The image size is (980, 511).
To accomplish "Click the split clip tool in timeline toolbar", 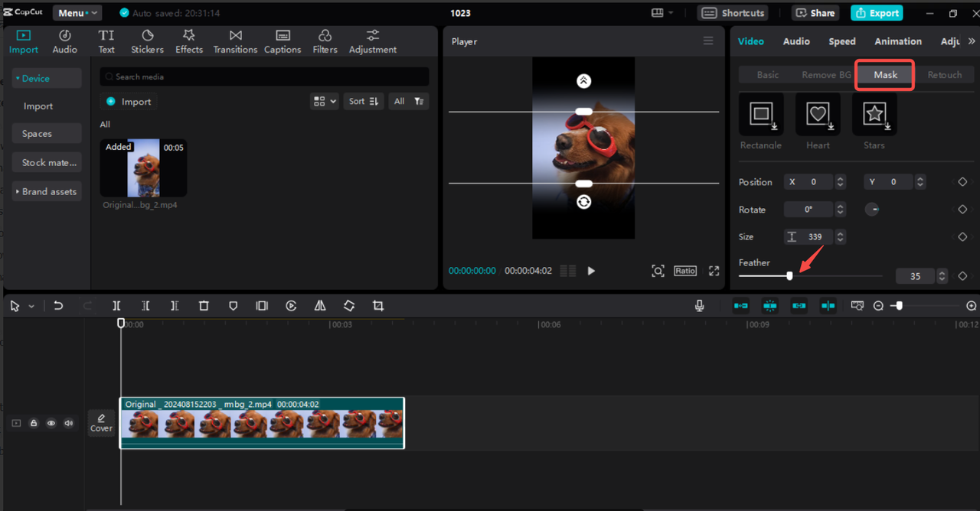I will point(116,306).
